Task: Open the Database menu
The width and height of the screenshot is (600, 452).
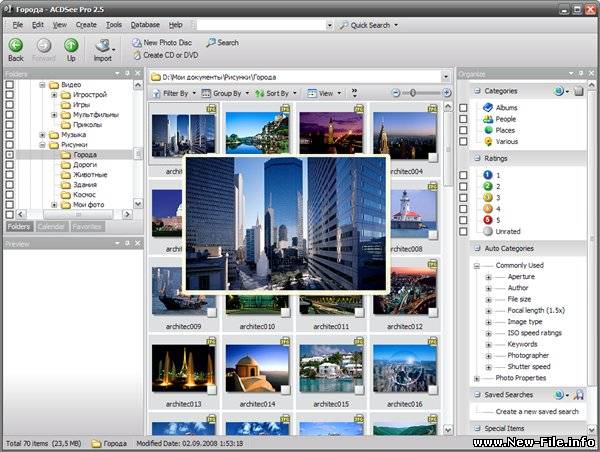Action: tap(145, 24)
